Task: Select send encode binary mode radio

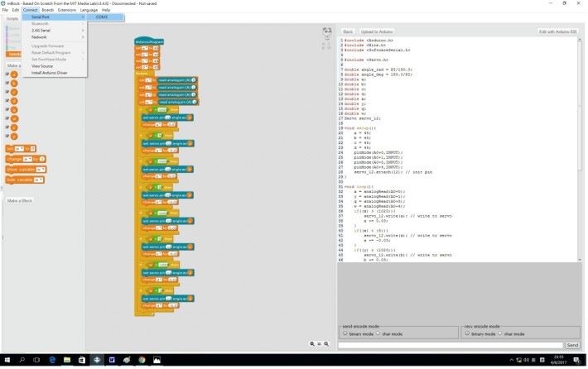Action: pyautogui.click(x=345, y=333)
